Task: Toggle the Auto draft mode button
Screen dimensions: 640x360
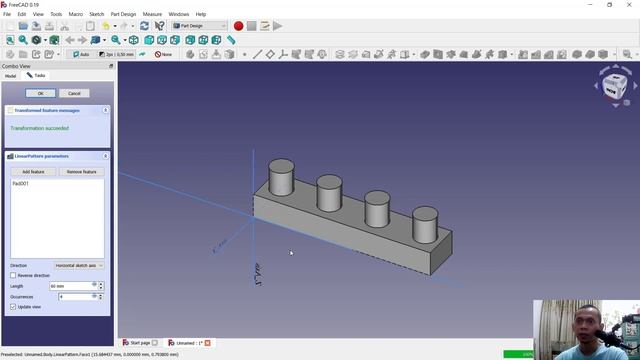Action: tap(81, 54)
